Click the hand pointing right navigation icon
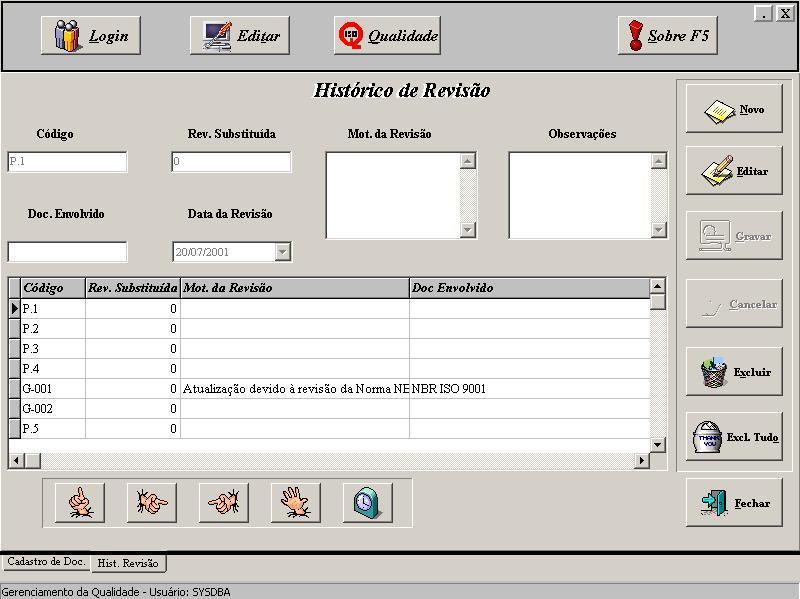Screen dimensions: 800x599 pos(151,502)
